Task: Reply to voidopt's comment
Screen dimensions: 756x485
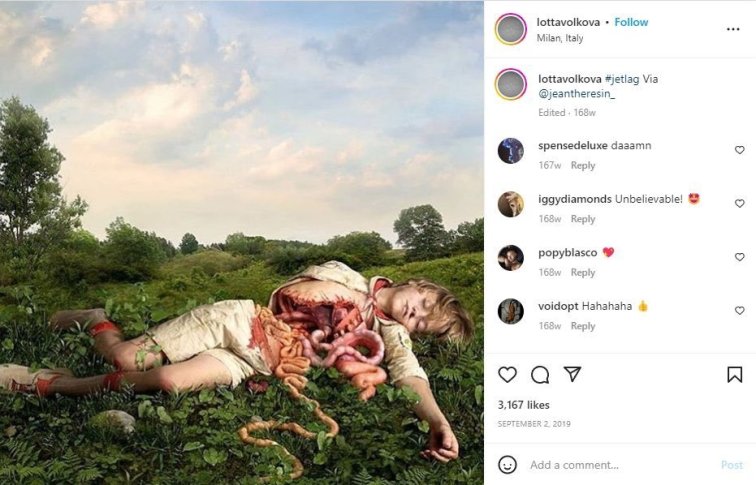Action: [582, 326]
